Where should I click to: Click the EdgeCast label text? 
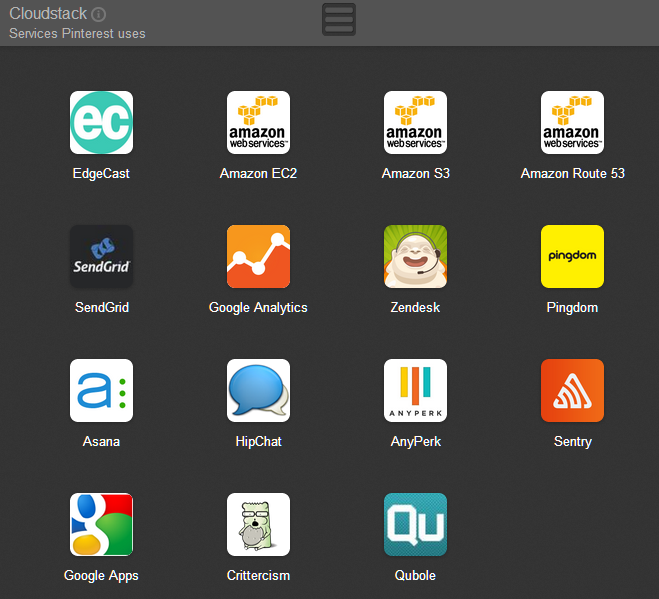[x=101, y=174]
